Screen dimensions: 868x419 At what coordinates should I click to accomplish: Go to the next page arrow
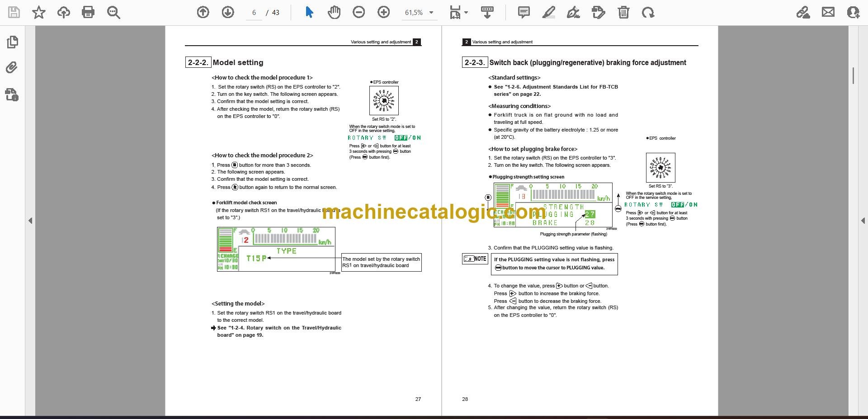pos(228,12)
